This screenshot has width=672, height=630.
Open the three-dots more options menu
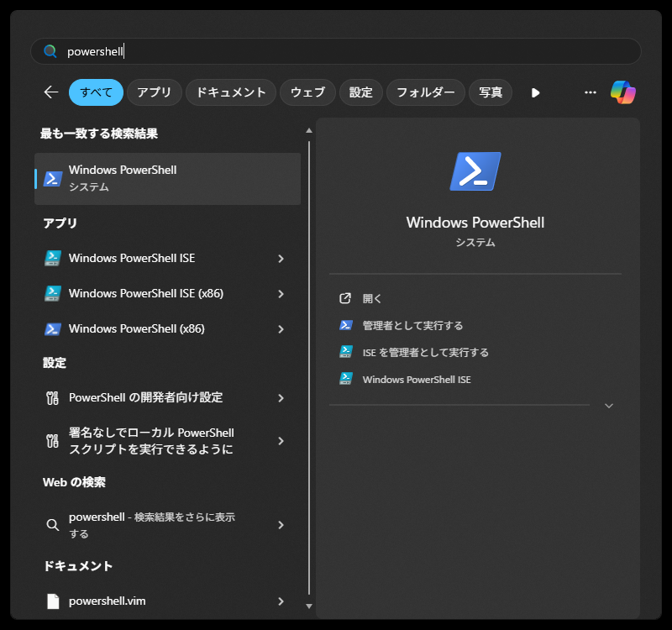(x=591, y=92)
